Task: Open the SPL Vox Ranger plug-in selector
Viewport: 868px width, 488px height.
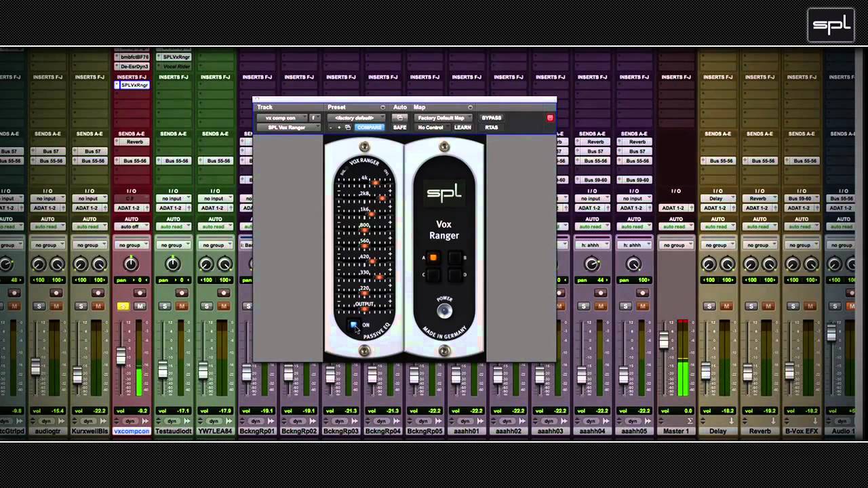Action: tap(288, 127)
